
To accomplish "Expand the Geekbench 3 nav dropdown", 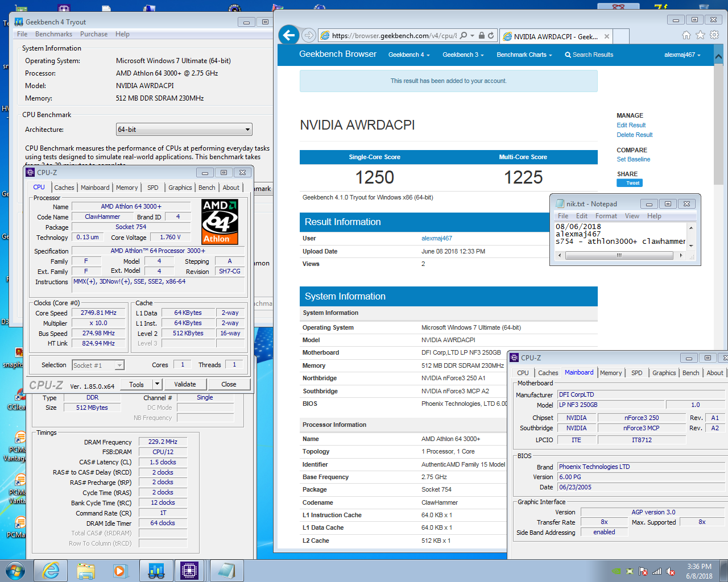I will click(x=463, y=55).
